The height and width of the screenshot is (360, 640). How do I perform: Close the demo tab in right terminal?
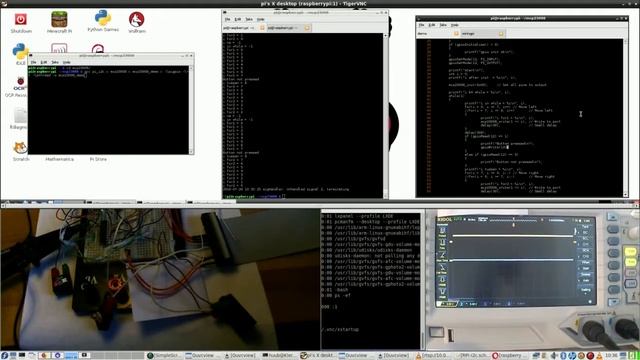point(456,33)
